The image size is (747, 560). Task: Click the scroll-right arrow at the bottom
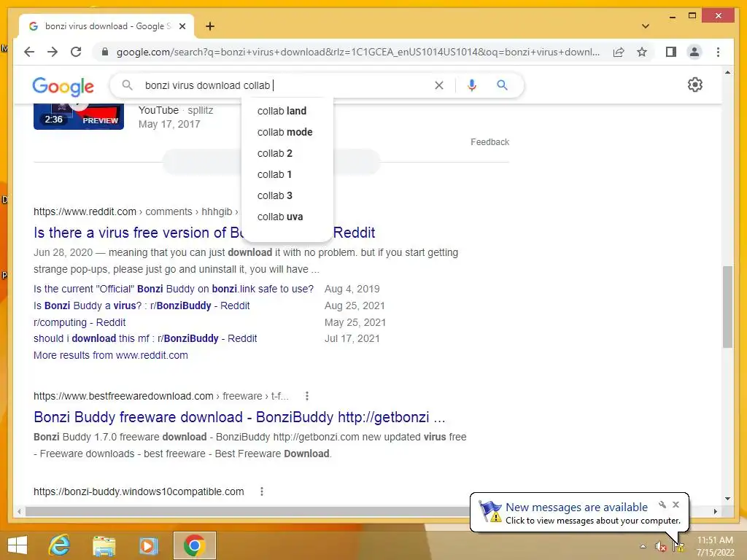[715, 511]
